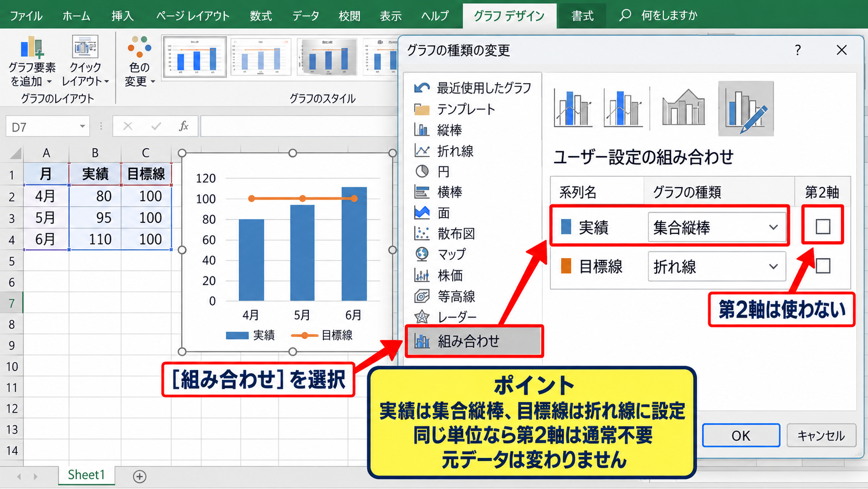Screen dimensions: 868x489
Task: Toggle 第2軸 checkbox for 目標線 series
Action: [x=823, y=266]
